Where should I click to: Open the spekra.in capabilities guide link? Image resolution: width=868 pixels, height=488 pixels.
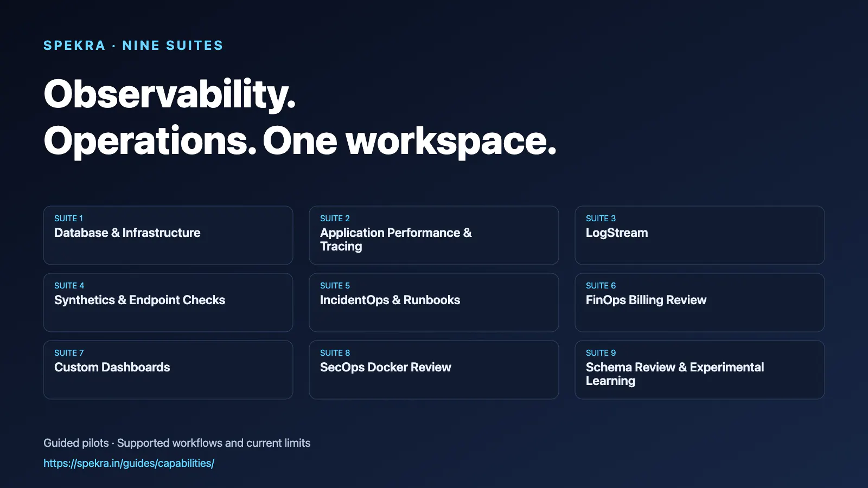pyautogui.click(x=129, y=463)
